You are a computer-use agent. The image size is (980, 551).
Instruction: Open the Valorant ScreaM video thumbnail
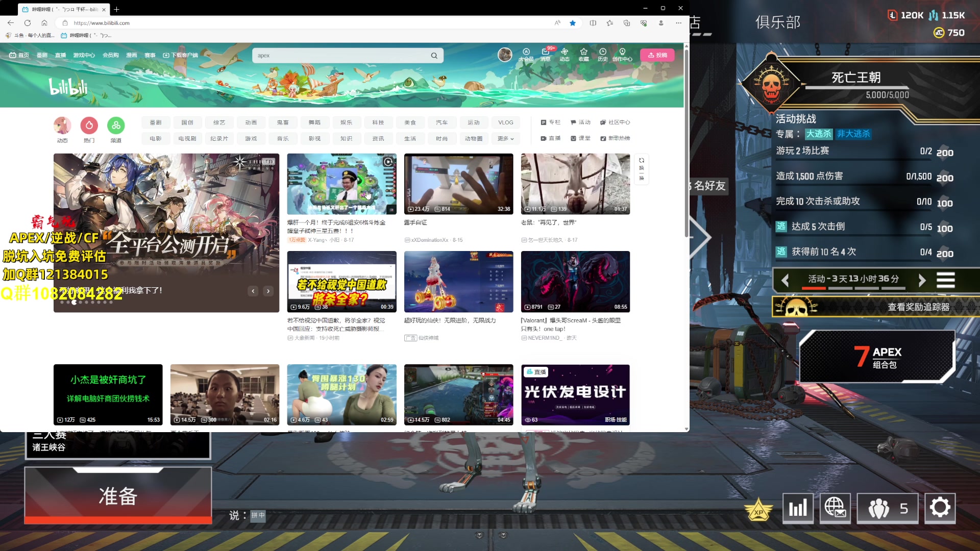pos(575,282)
